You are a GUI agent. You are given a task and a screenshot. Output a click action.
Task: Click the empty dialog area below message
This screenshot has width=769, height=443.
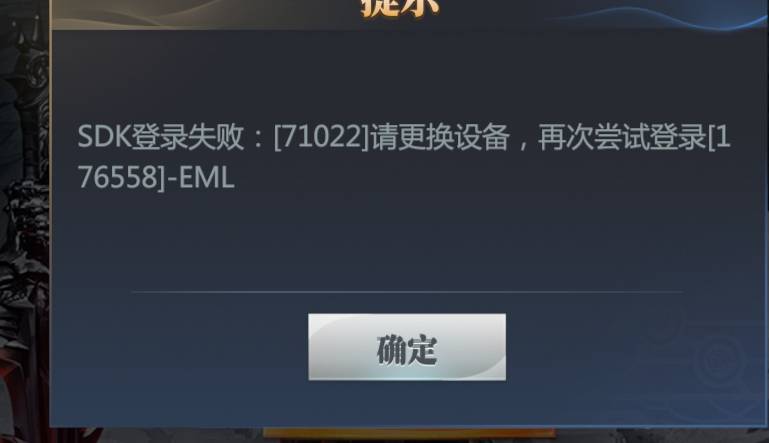click(x=407, y=240)
